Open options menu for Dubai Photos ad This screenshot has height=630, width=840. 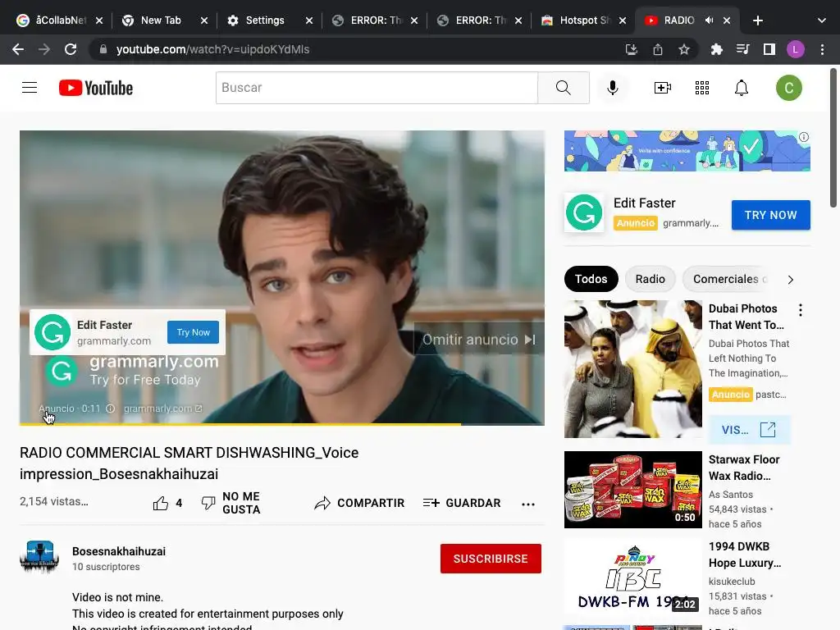pyautogui.click(x=801, y=309)
